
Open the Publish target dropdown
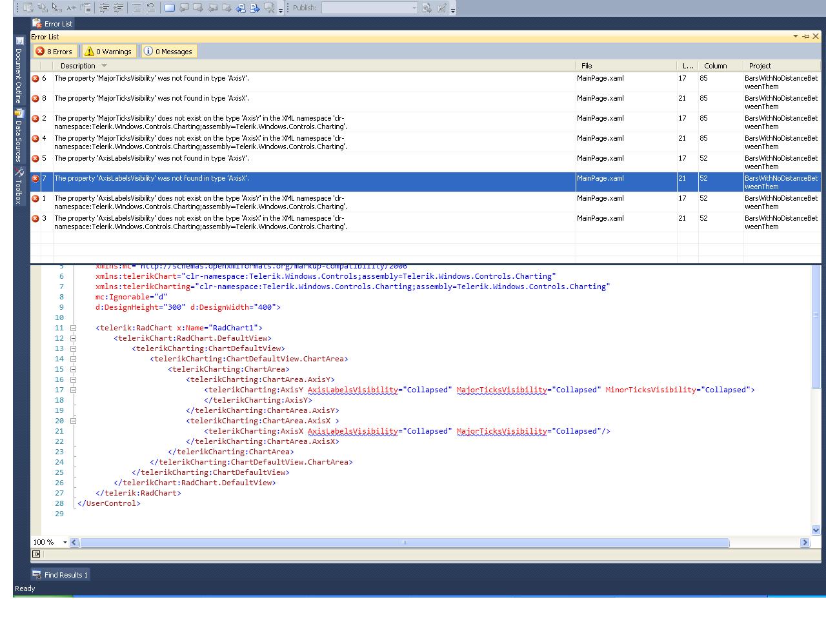[x=414, y=8]
